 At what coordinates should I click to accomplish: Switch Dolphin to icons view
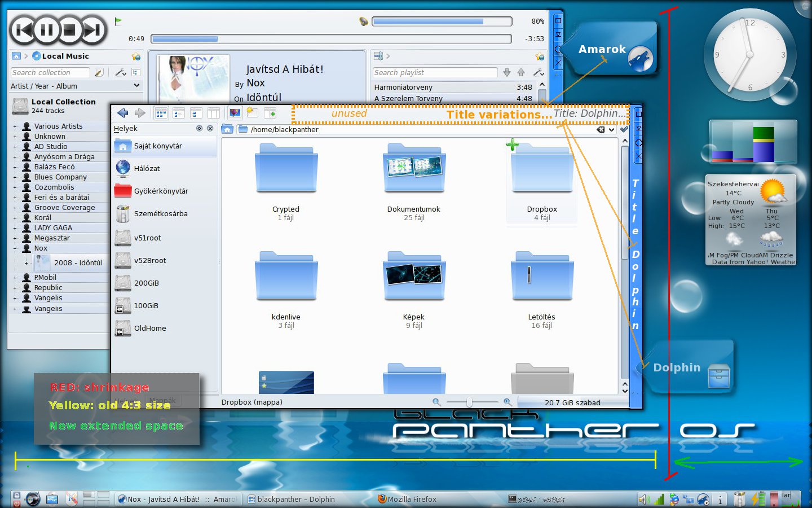pos(161,113)
